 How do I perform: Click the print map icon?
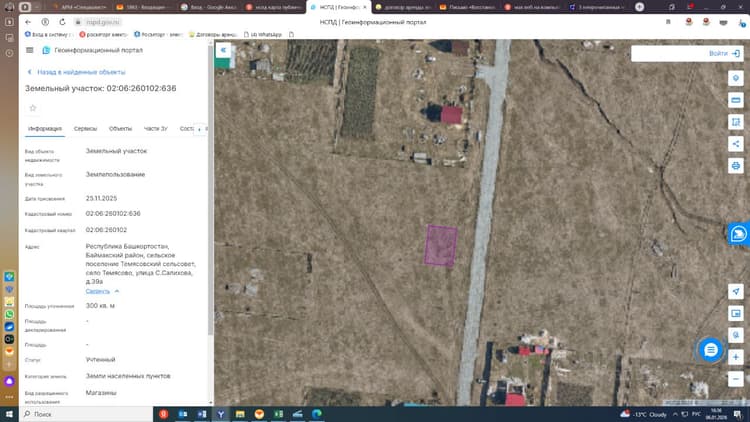point(735,166)
